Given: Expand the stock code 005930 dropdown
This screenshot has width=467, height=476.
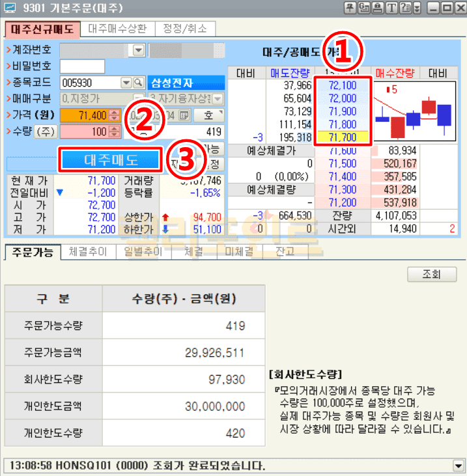Looking at the screenshot, I should tap(126, 83).
